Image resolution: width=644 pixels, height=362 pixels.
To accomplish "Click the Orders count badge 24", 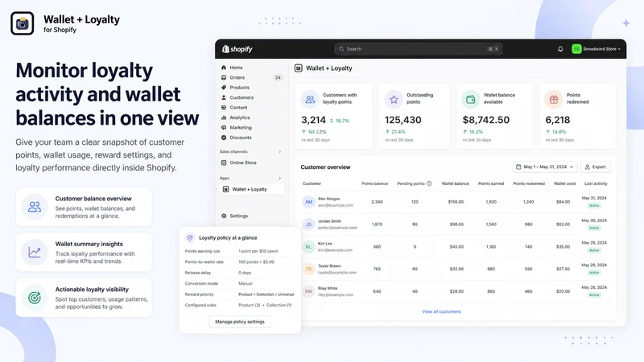I will click(278, 77).
